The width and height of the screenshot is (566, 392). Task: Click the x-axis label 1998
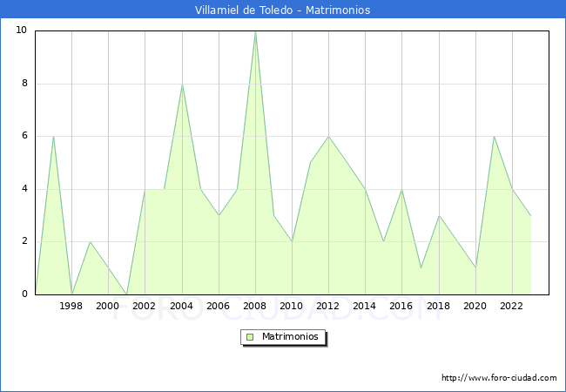click(x=71, y=306)
